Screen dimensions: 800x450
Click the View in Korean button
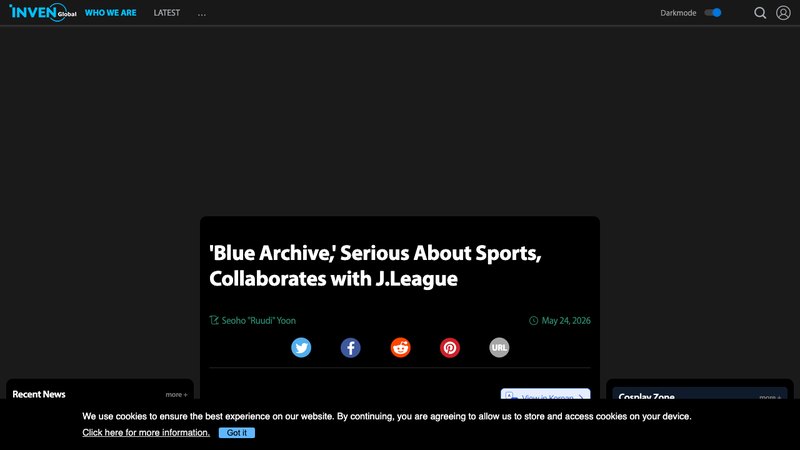pyautogui.click(x=545, y=394)
